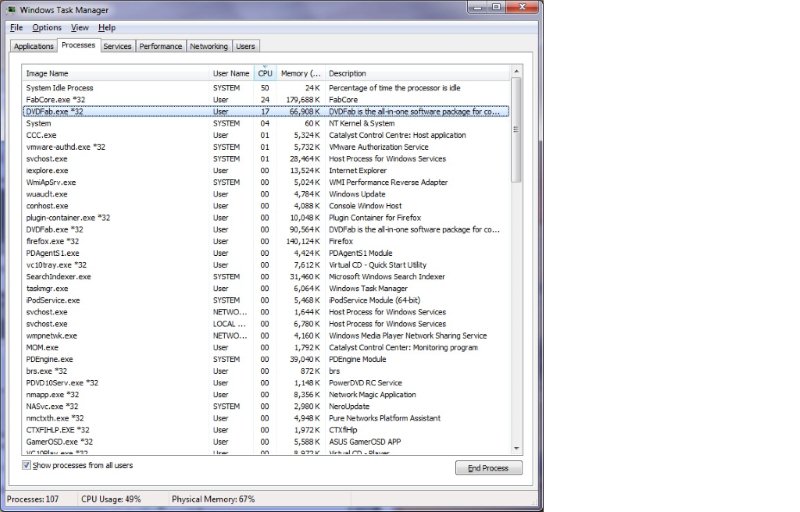Viewport: 800px width, 512px height.
Task: Select the brs.exe *32 process
Action: point(266,371)
